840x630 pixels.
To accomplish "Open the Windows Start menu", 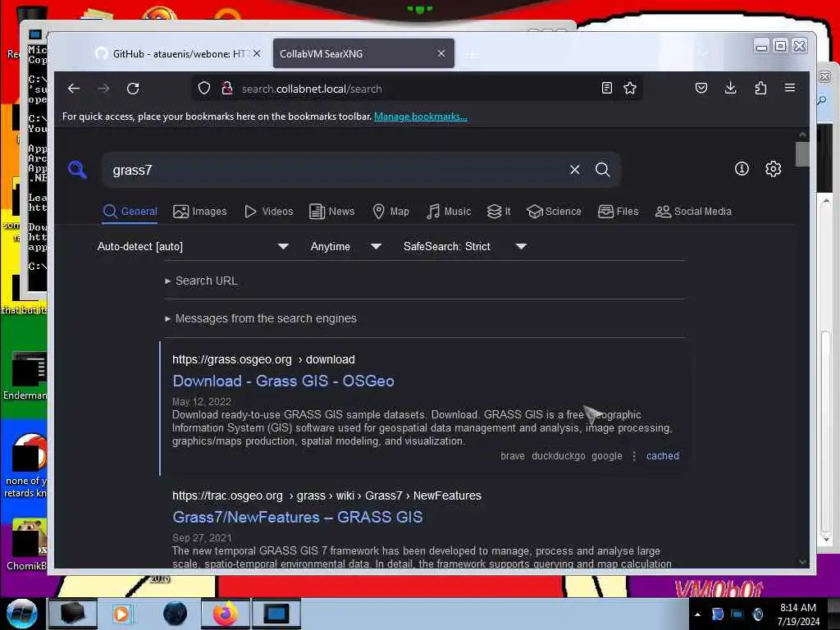I will coord(21,614).
